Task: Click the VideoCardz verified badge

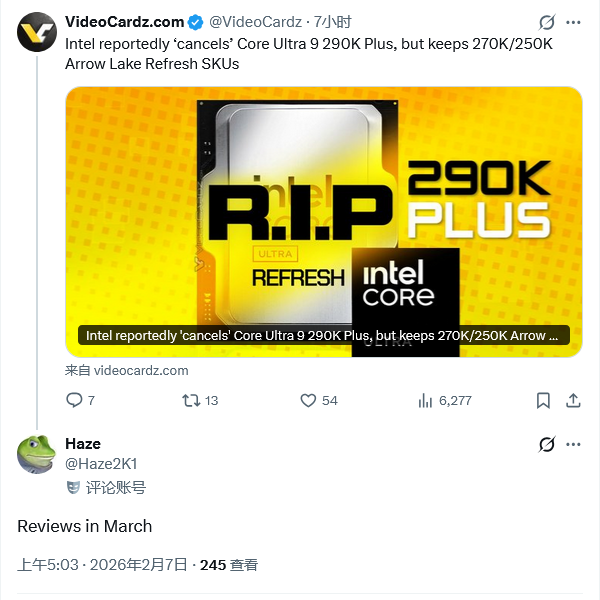Action: click(x=195, y=22)
